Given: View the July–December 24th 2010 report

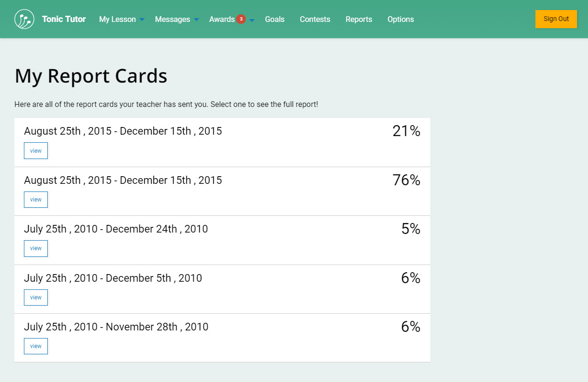Looking at the screenshot, I should click(x=36, y=248).
